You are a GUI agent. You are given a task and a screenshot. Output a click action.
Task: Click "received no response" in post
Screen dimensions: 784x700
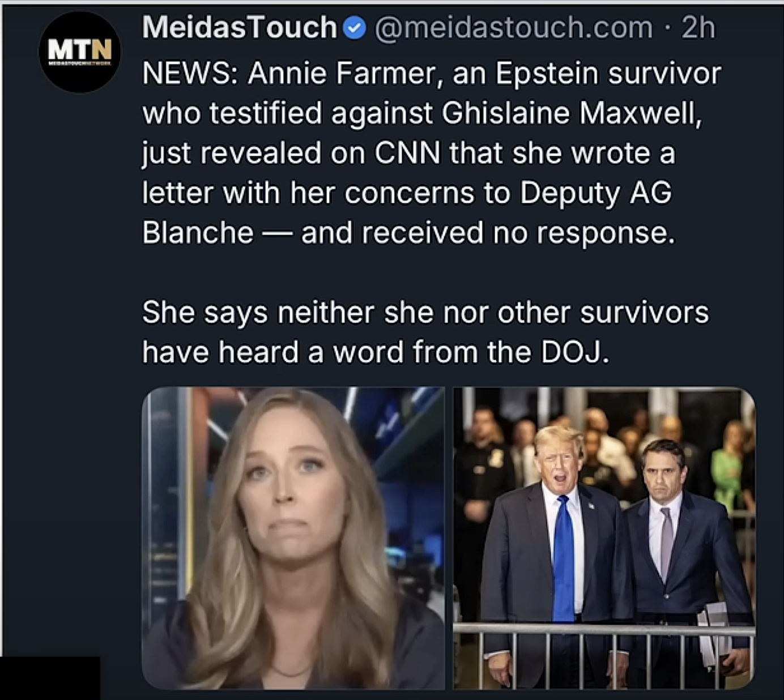click(x=517, y=233)
